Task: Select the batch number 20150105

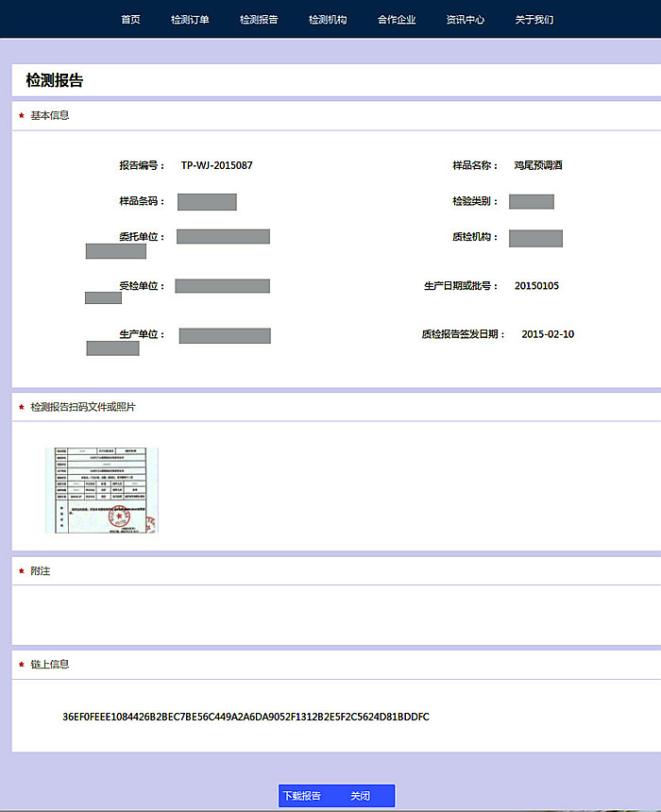Action: 536,286
